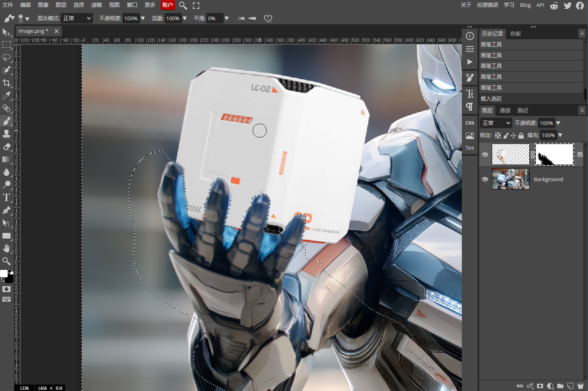
Task: Select the Clone Stamp tool
Action: click(6, 134)
